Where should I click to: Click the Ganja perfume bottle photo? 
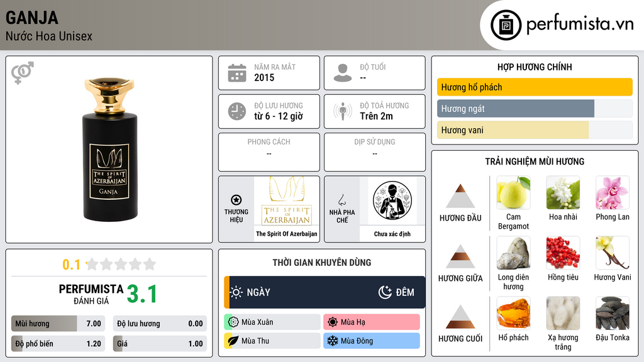(109, 150)
